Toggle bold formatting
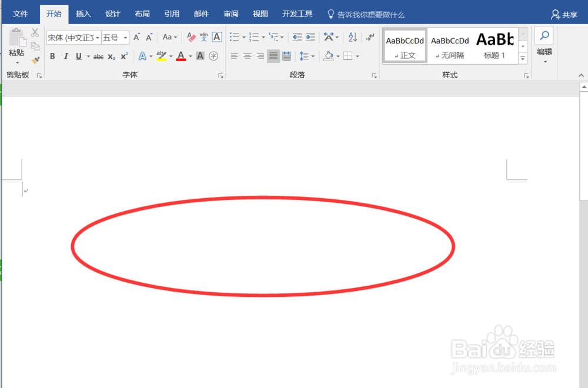This screenshot has width=588, height=388. [x=52, y=56]
